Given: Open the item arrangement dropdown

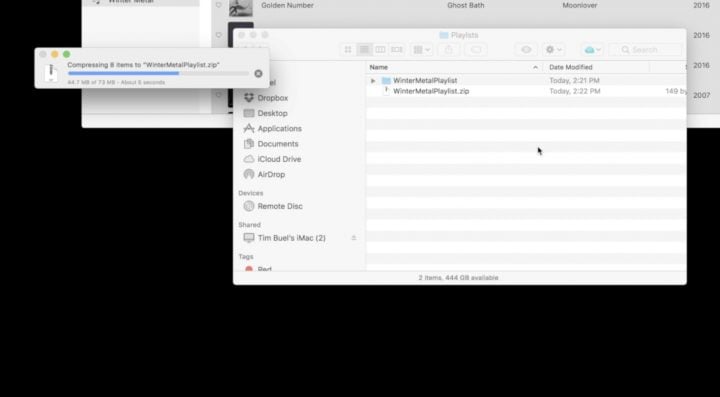Looking at the screenshot, I should pyautogui.click(x=422, y=50).
